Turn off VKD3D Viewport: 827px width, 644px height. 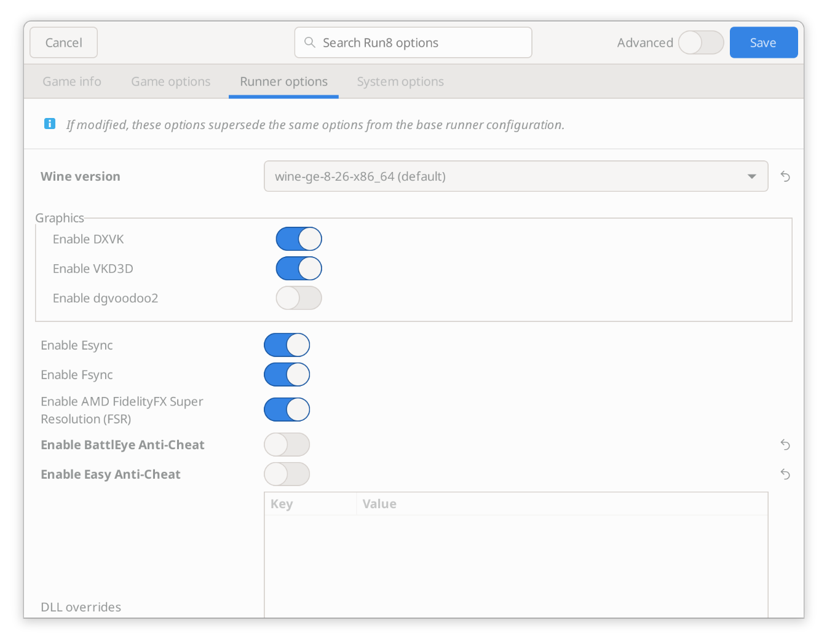[x=299, y=269]
